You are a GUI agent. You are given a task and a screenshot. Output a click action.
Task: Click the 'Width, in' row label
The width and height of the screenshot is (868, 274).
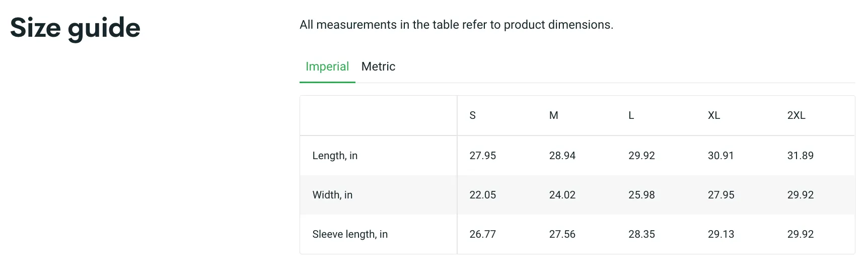coord(332,195)
